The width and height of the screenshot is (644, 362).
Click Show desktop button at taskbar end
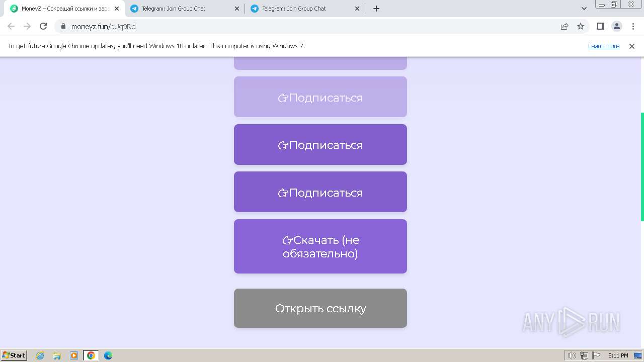[x=638, y=355]
